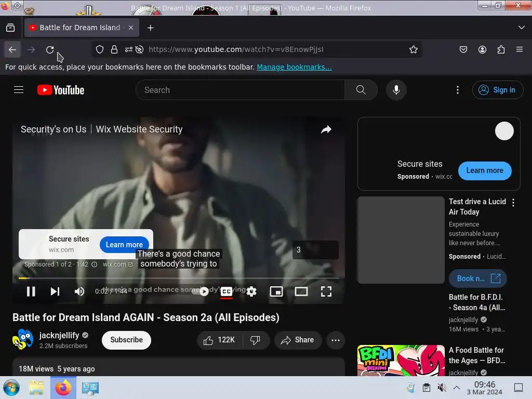Click the search magnifier button
This screenshot has height=399, width=532.
pyautogui.click(x=361, y=90)
